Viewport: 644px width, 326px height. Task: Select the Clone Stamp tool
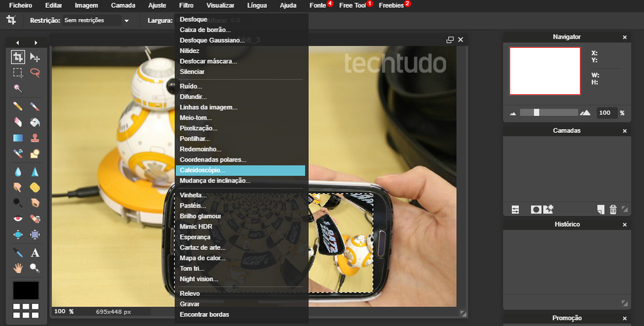(x=35, y=138)
